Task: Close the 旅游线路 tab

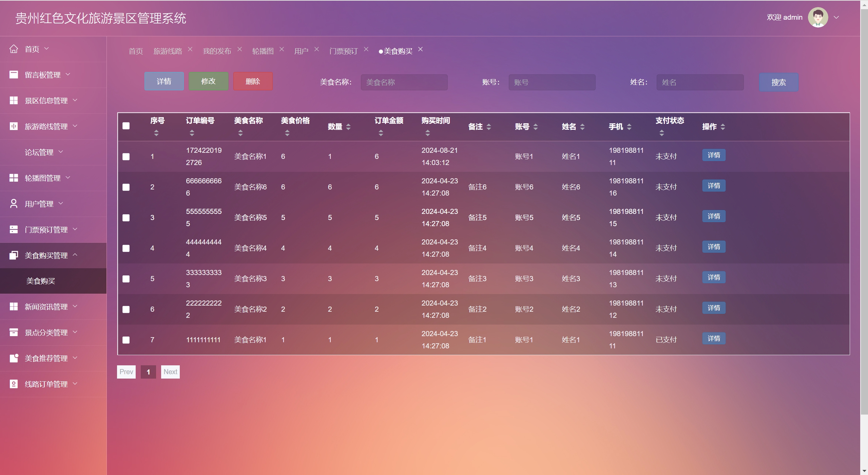Action: (x=190, y=49)
